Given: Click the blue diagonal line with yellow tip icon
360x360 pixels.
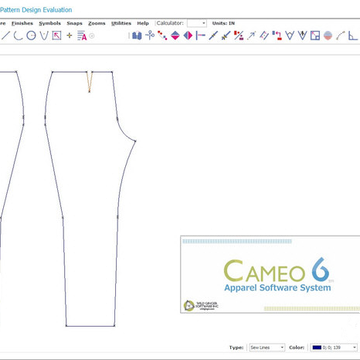Looking at the screenshot, I should tap(226, 36).
